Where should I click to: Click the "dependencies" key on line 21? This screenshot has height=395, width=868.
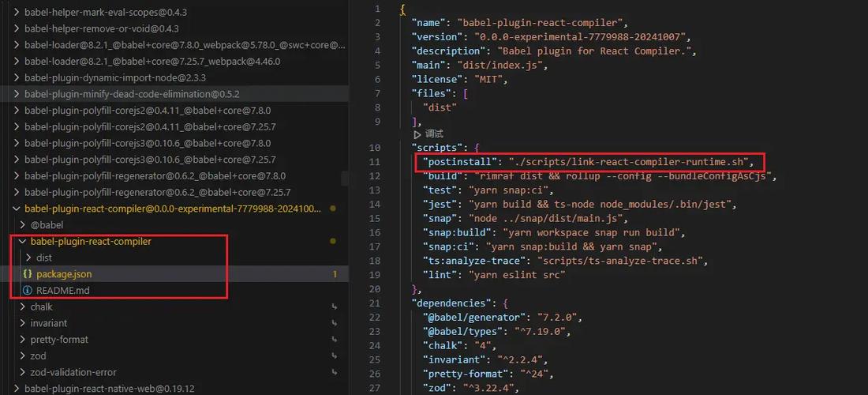[x=450, y=303]
